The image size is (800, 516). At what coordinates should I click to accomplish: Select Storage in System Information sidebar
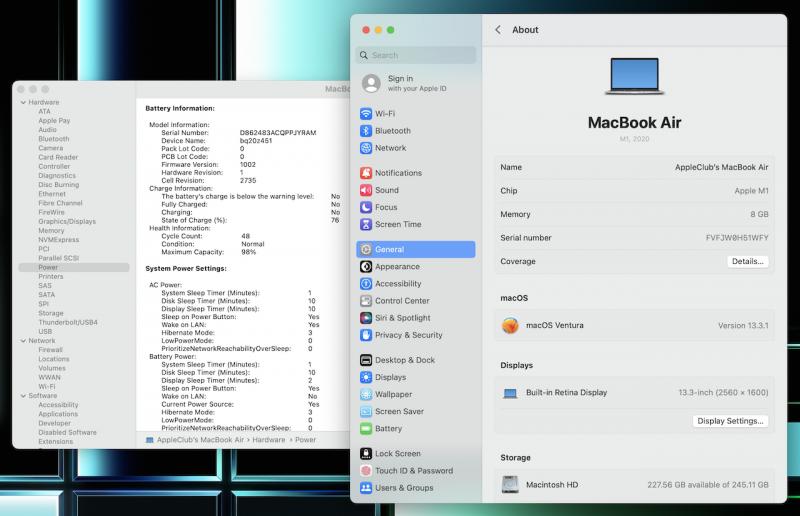51,313
